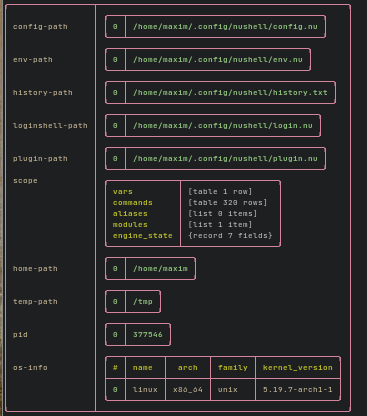This screenshot has width=367, height=416.
Task: Select the env-path row label
Action: click(x=33, y=60)
